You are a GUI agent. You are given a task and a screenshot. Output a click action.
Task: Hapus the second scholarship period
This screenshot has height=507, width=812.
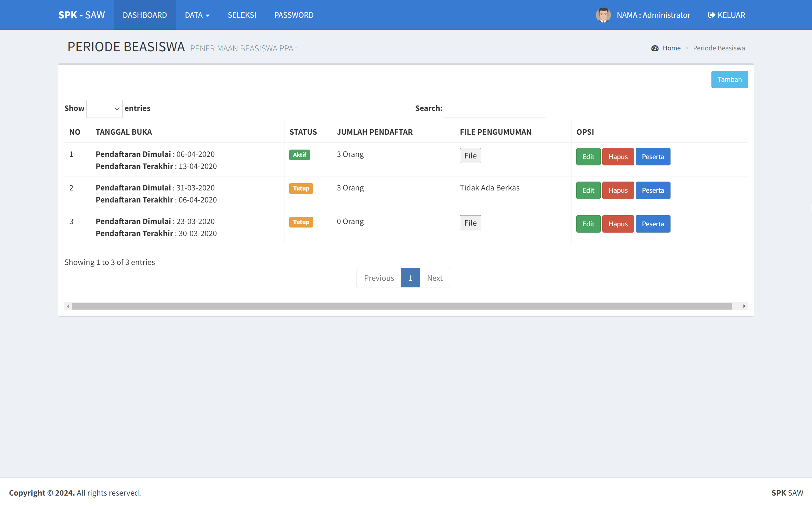tap(618, 190)
